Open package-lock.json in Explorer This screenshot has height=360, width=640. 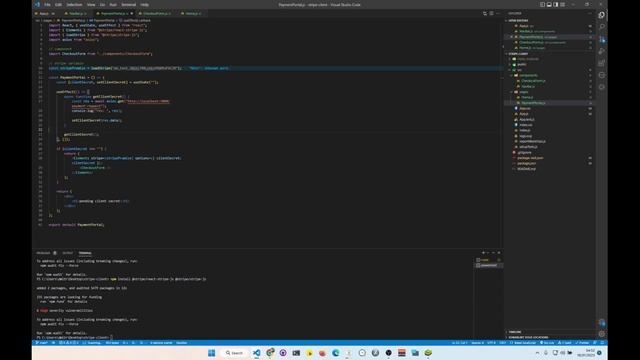[x=530, y=158]
